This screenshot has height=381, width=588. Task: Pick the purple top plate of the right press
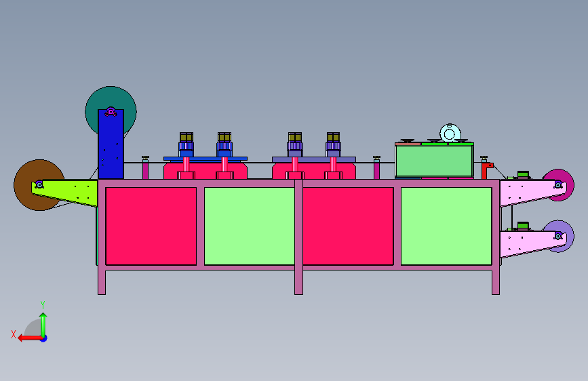coord(314,159)
